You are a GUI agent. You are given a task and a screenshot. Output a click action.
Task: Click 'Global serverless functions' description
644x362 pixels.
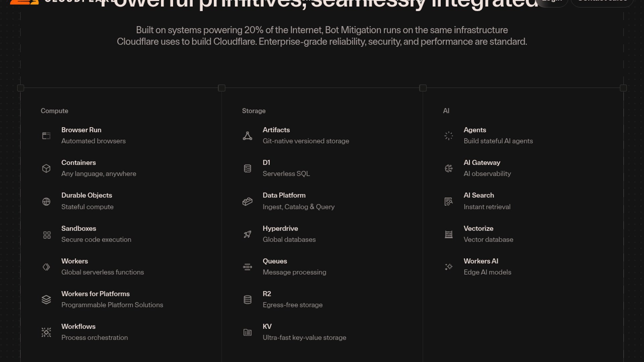click(102, 272)
